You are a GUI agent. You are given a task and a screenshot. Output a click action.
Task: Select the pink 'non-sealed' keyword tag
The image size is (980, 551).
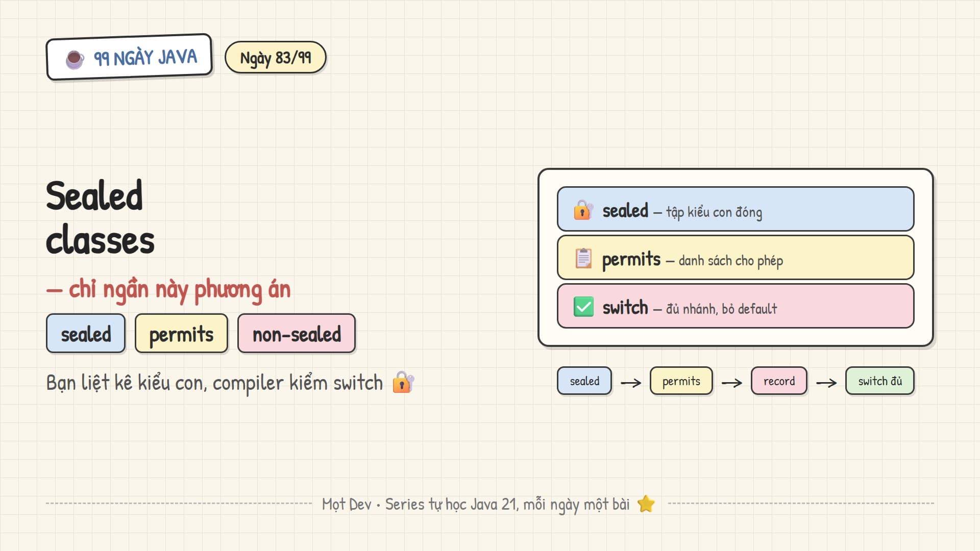pos(297,334)
